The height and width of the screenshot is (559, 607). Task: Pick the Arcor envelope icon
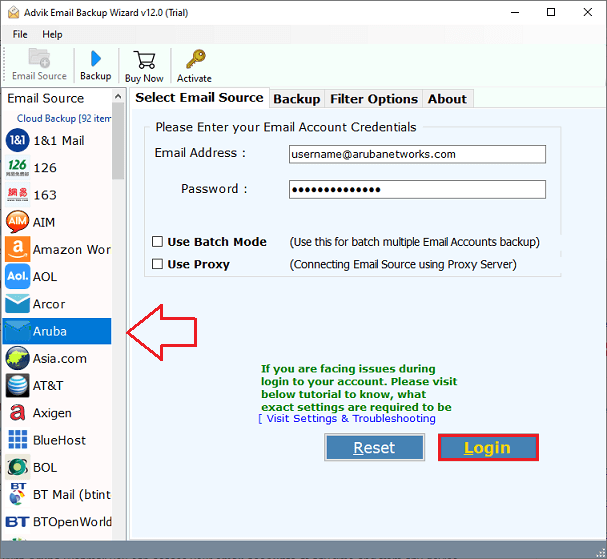17,304
